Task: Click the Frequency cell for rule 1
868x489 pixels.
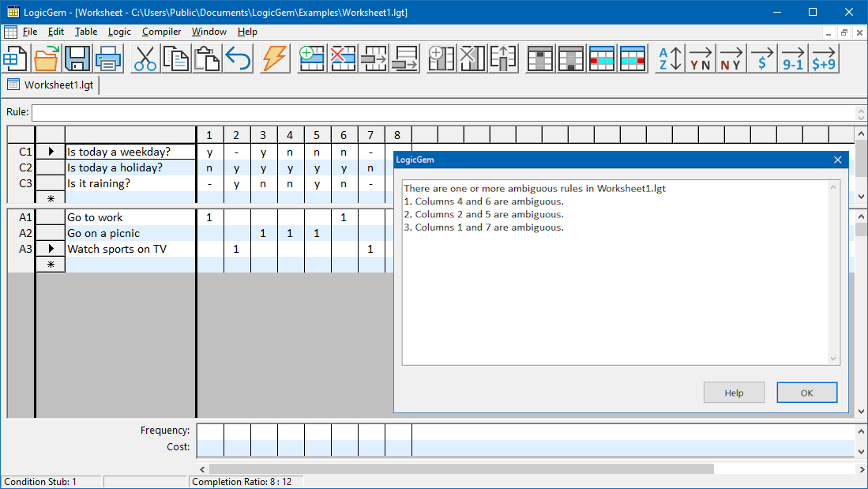Action: [210, 431]
